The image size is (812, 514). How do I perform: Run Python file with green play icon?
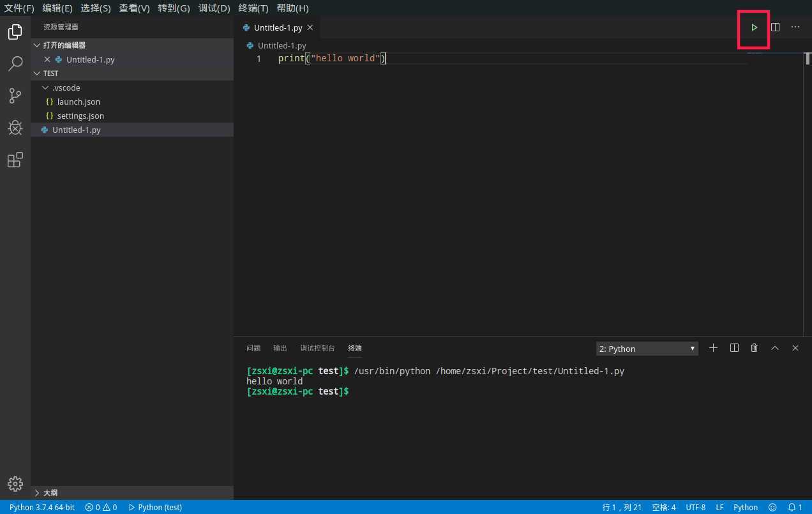point(755,27)
